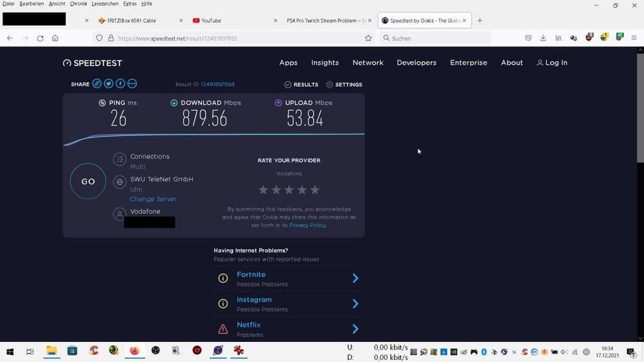Click the browser back arrow

pos(10,38)
